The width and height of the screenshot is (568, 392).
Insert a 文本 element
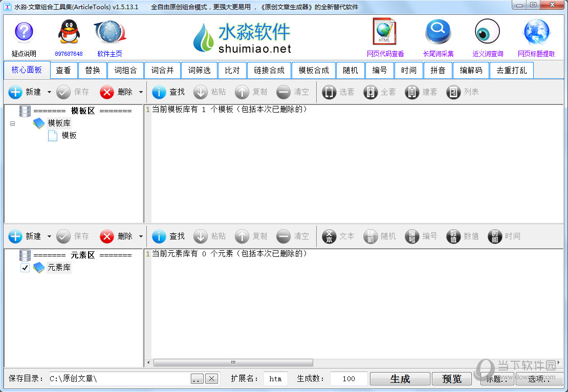click(338, 236)
